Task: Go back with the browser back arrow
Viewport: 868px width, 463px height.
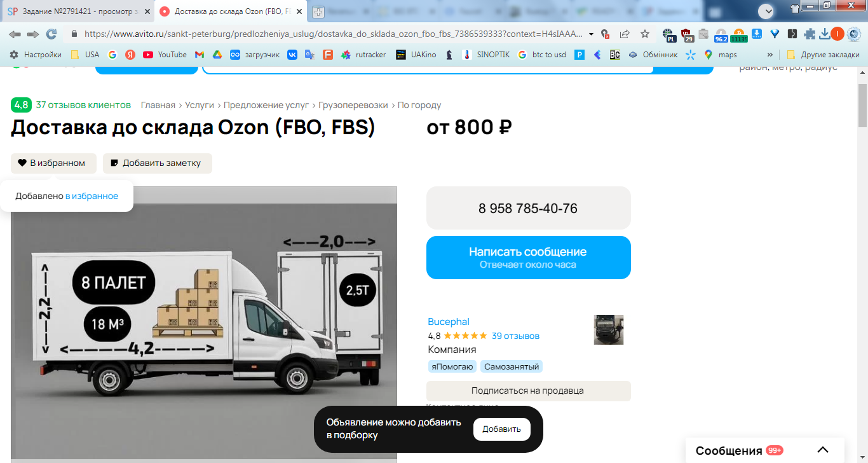Action: [x=15, y=34]
